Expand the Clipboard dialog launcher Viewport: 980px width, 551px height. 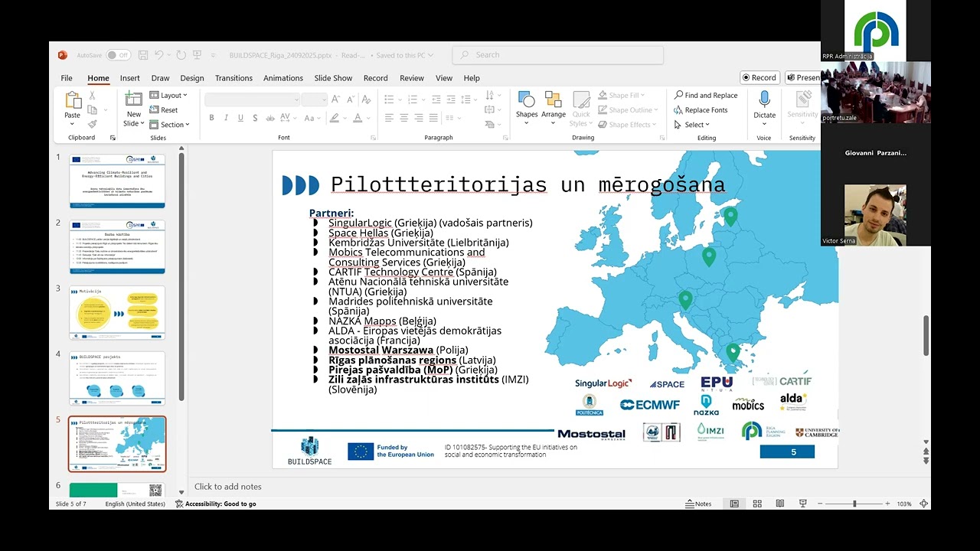113,138
